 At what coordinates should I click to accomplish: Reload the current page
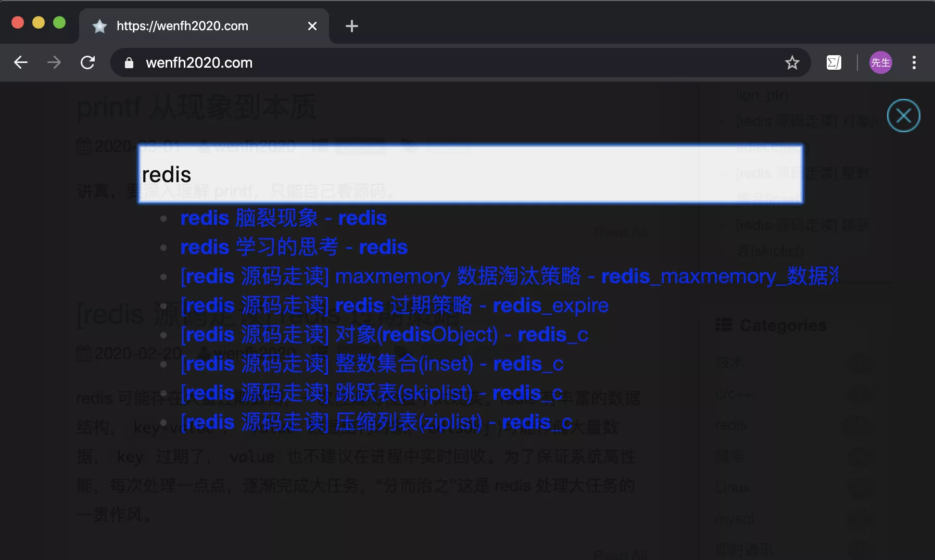[x=87, y=62]
